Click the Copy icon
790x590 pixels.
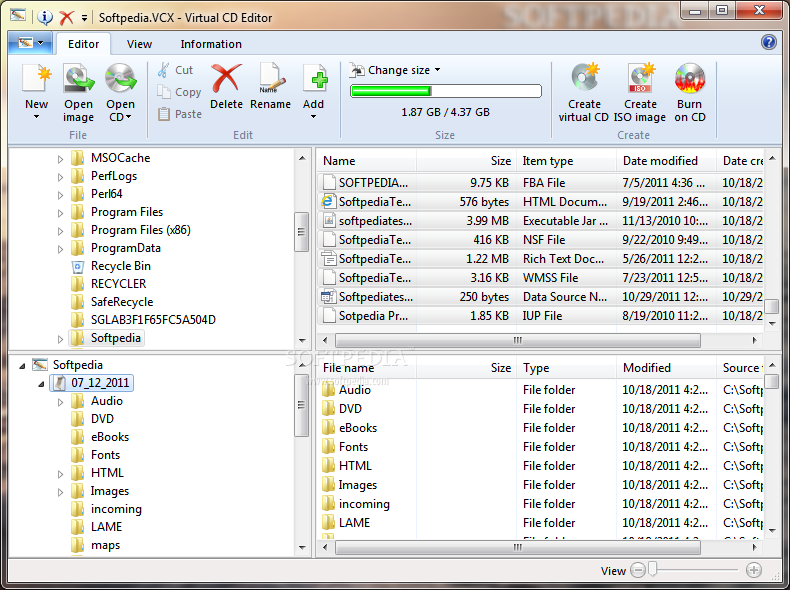(x=163, y=92)
